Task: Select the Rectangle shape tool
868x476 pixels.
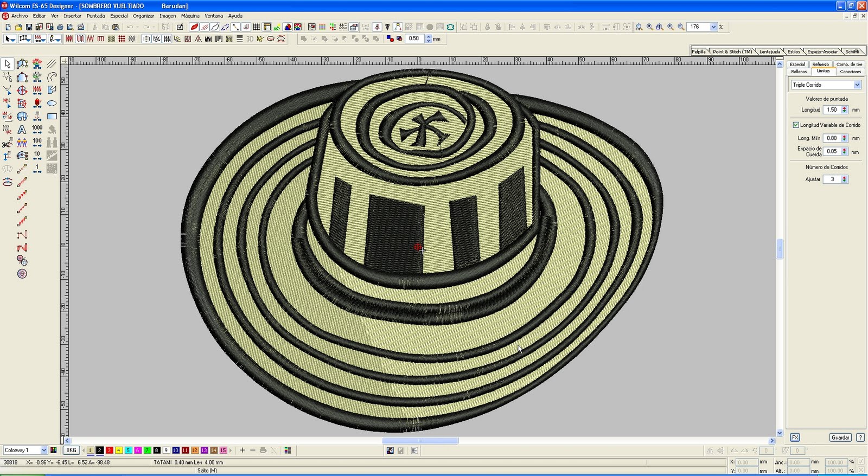Action: click(52, 117)
